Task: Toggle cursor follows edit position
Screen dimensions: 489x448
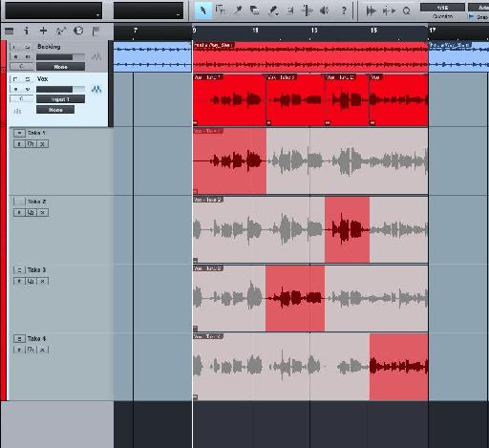Action: pos(389,11)
